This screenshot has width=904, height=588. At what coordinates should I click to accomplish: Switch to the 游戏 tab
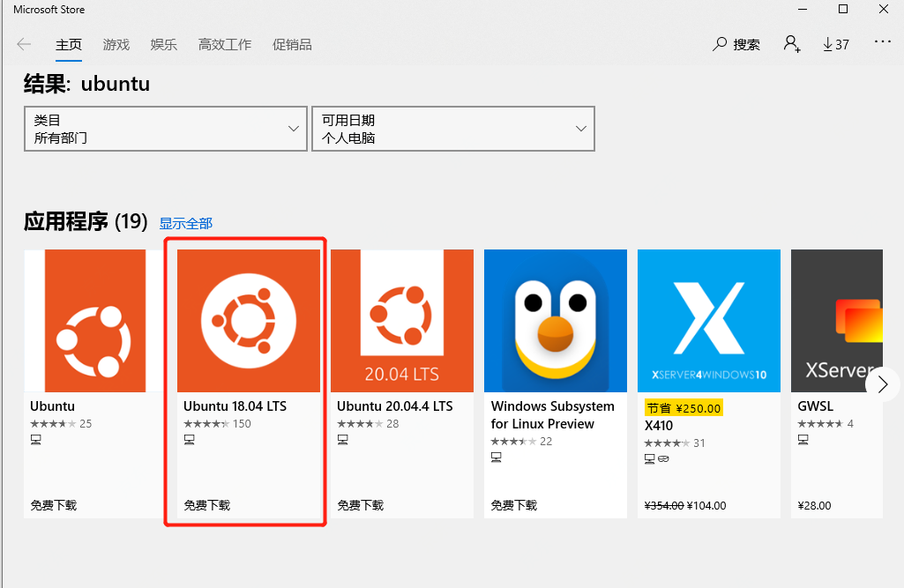[x=116, y=45]
